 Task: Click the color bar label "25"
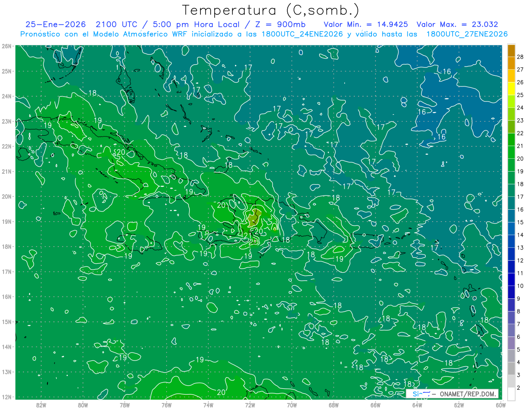click(520, 95)
